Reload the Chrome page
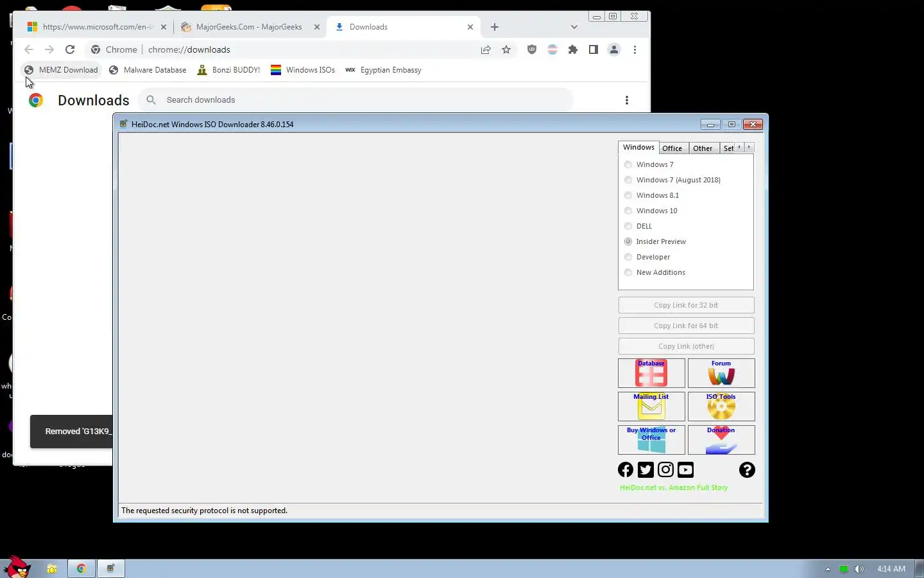 coord(70,49)
